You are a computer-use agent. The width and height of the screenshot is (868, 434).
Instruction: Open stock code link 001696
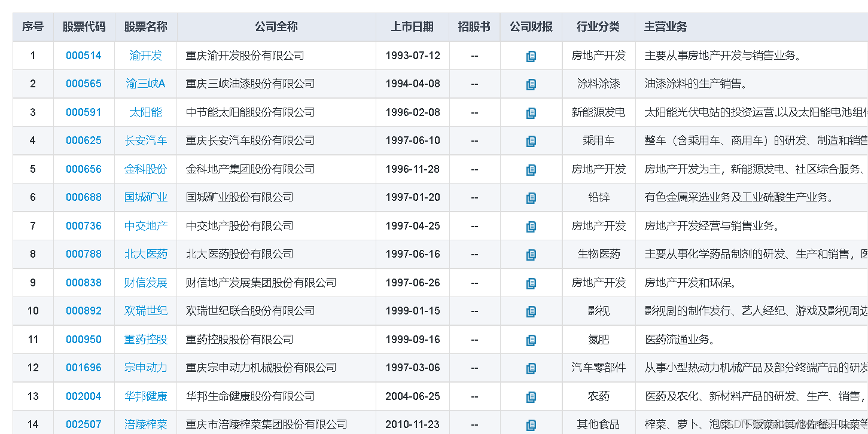tap(84, 368)
